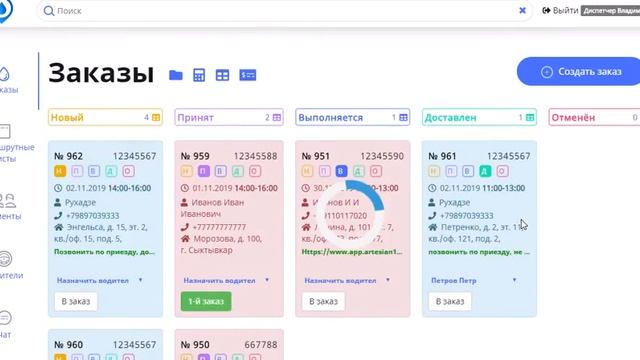The height and width of the screenshot is (360, 640).
Task: Clear search with the X icon
Action: (x=522, y=11)
